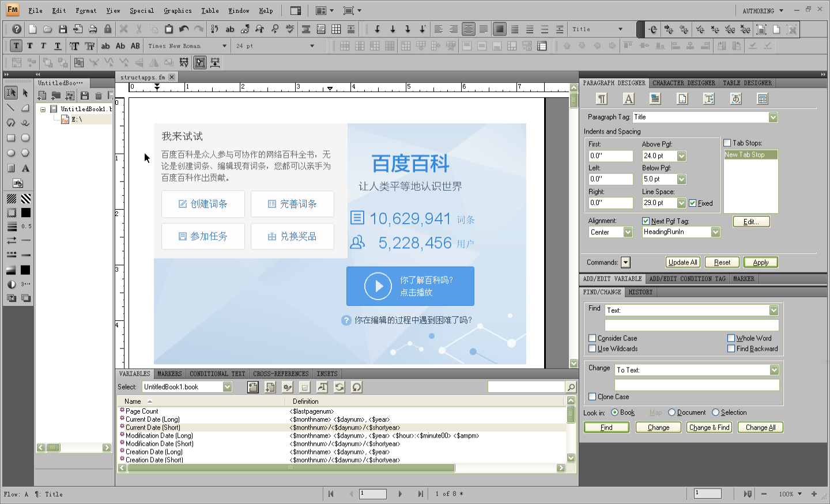Enable the Consider Case checkbox
This screenshot has height=504, width=830.
click(x=592, y=338)
